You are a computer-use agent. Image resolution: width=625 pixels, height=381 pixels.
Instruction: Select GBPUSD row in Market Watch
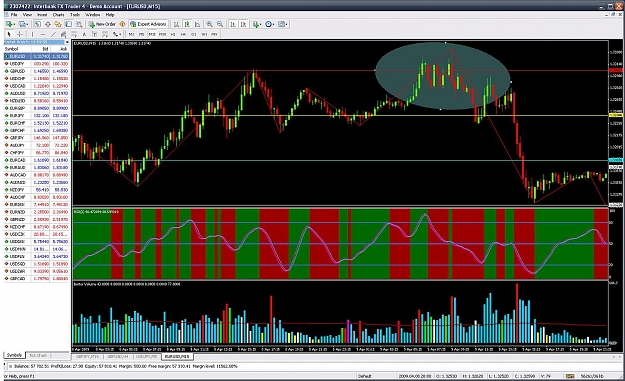36,71
